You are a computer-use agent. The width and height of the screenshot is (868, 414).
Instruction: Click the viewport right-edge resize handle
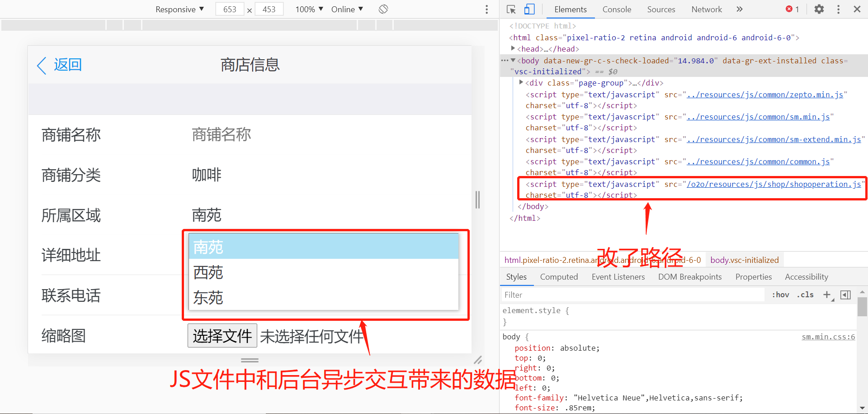[x=478, y=200]
